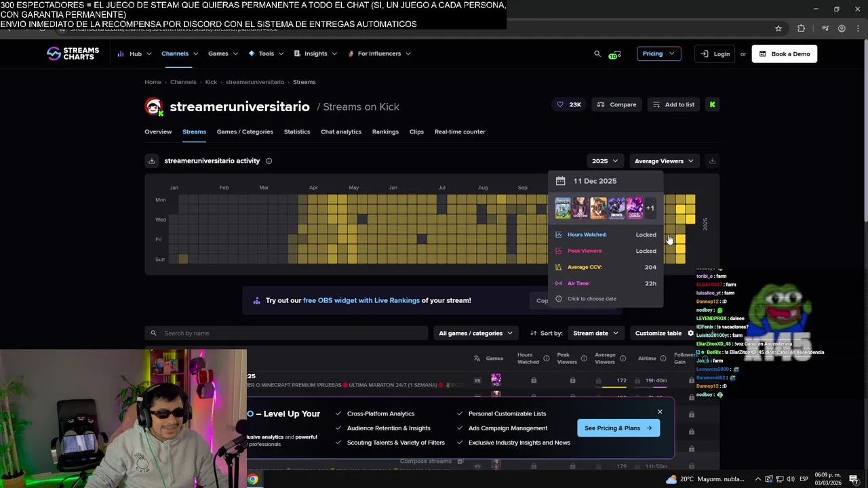The image size is (868, 488).
Task: Switch to the Games / Categories tab
Action: click(245, 131)
